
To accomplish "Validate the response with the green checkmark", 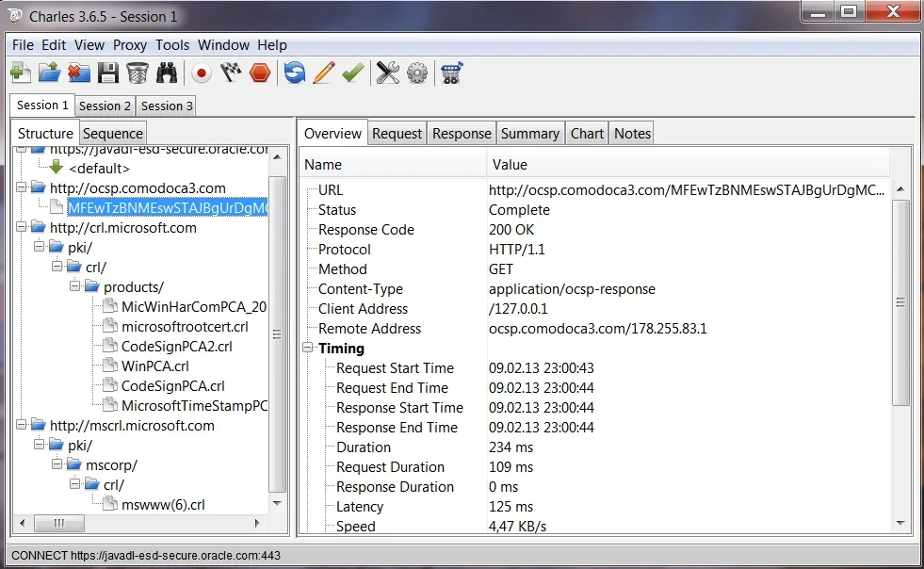I will (x=353, y=73).
